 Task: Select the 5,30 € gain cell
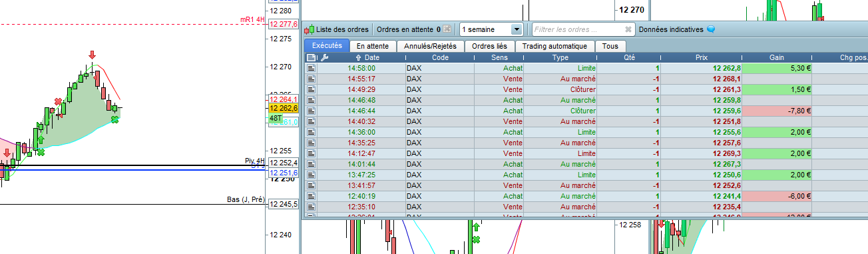777,68
